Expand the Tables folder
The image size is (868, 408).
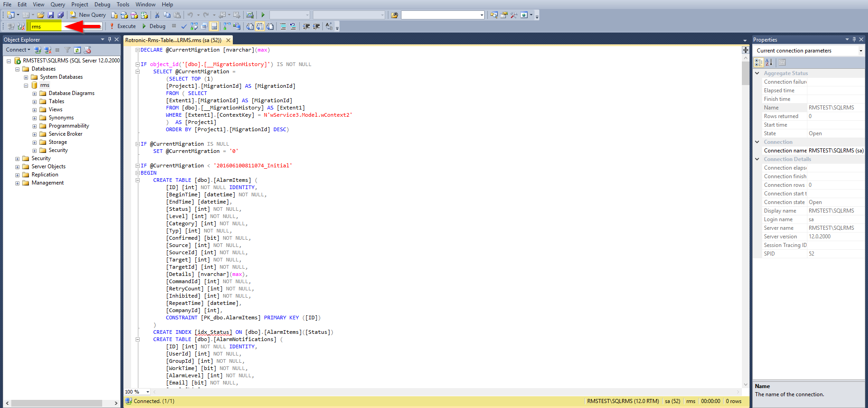click(x=34, y=102)
